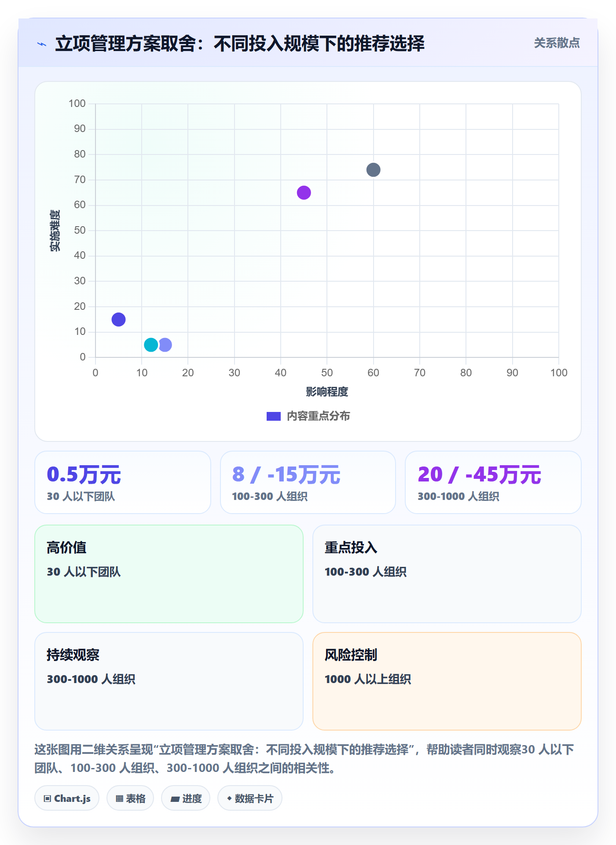Click the Chart.js tag chip

point(67,798)
